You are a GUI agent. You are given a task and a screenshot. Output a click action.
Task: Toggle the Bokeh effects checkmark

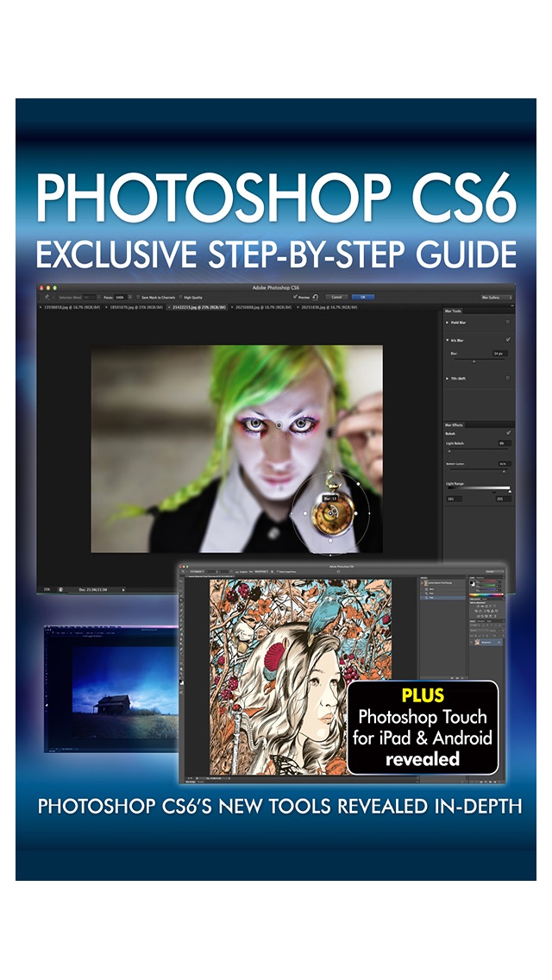tap(508, 432)
